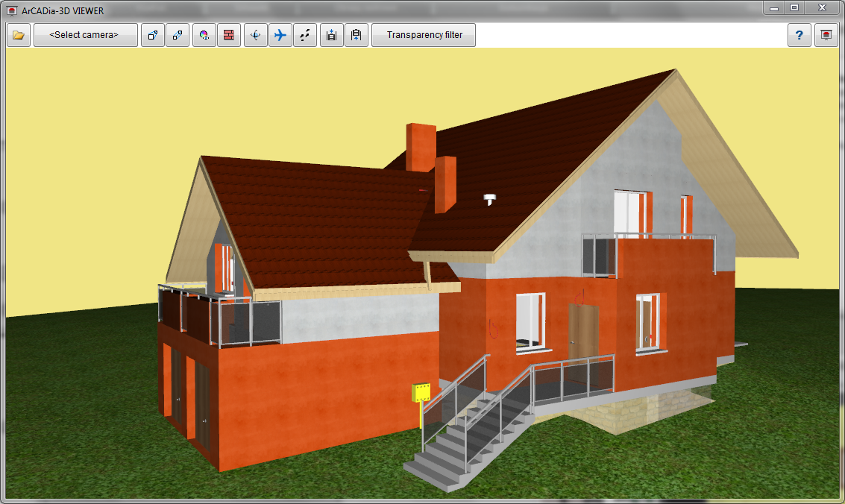Move down one storey with arrow-down icon
Image resolution: width=845 pixels, height=504 pixels.
click(332, 35)
